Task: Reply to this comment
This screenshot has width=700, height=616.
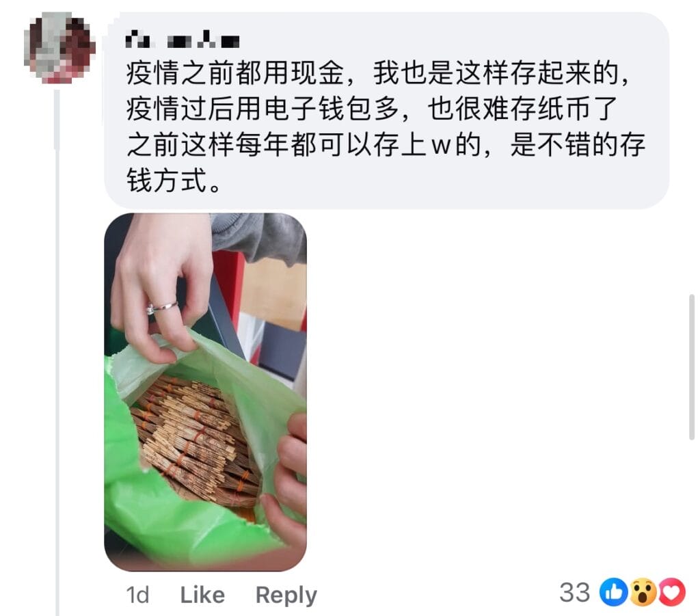Action: [x=286, y=595]
